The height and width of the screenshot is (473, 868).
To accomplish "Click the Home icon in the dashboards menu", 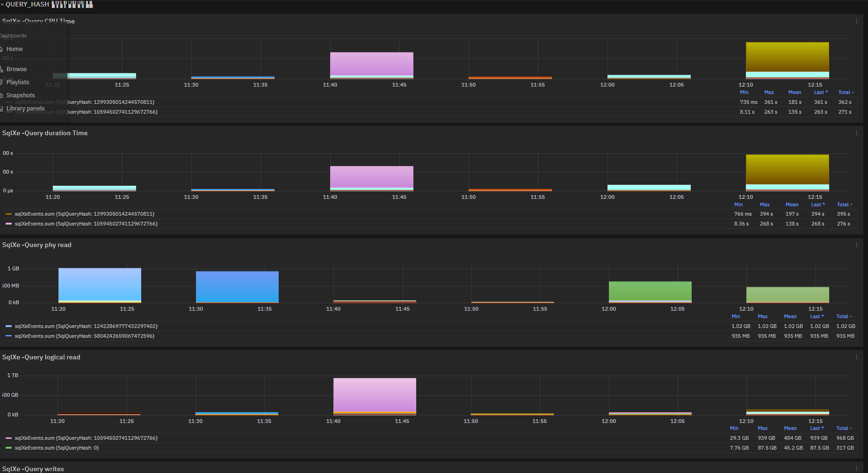I will coord(1,49).
